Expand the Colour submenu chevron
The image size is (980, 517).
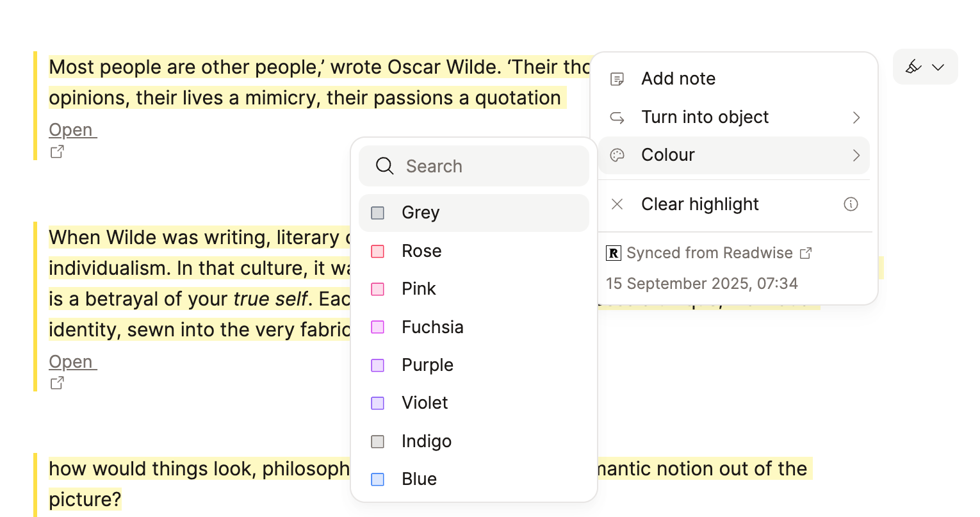pos(856,155)
